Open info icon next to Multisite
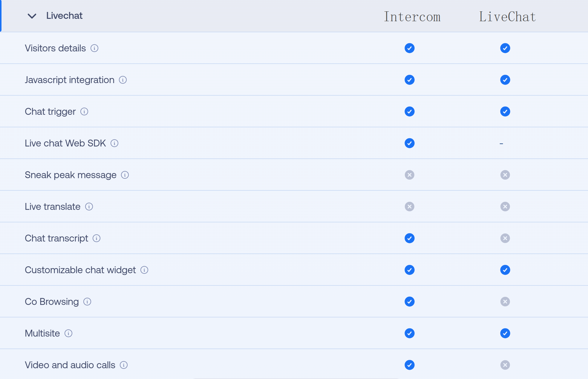 (x=68, y=333)
